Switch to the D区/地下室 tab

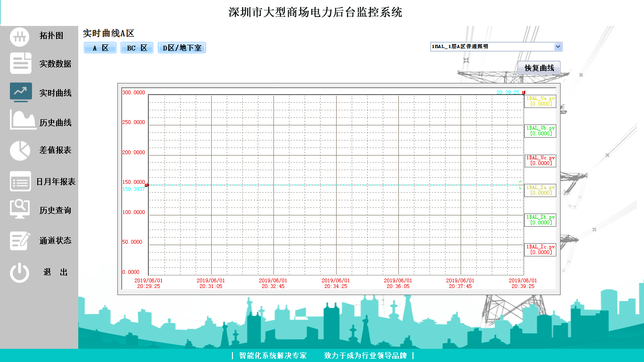pyautogui.click(x=182, y=48)
